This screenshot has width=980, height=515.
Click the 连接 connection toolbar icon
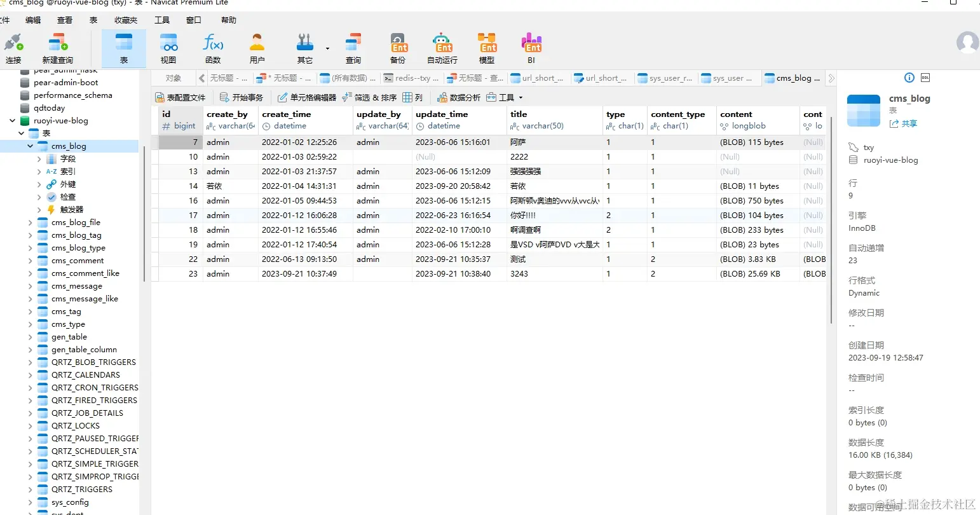click(13, 48)
